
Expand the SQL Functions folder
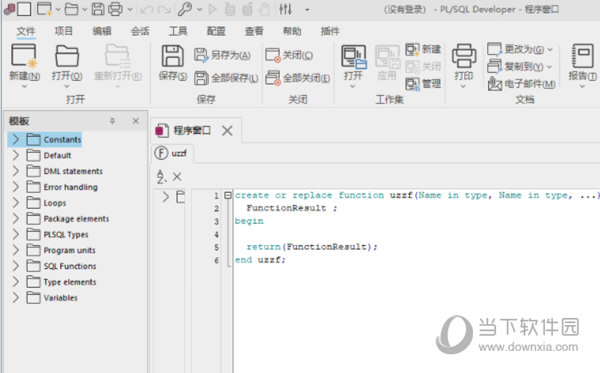15,266
